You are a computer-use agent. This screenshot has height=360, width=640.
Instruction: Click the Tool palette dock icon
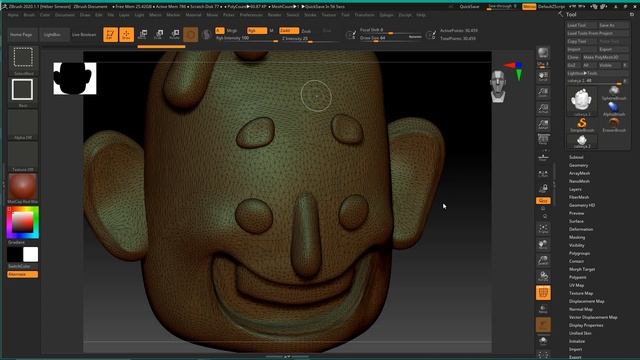pos(631,14)
